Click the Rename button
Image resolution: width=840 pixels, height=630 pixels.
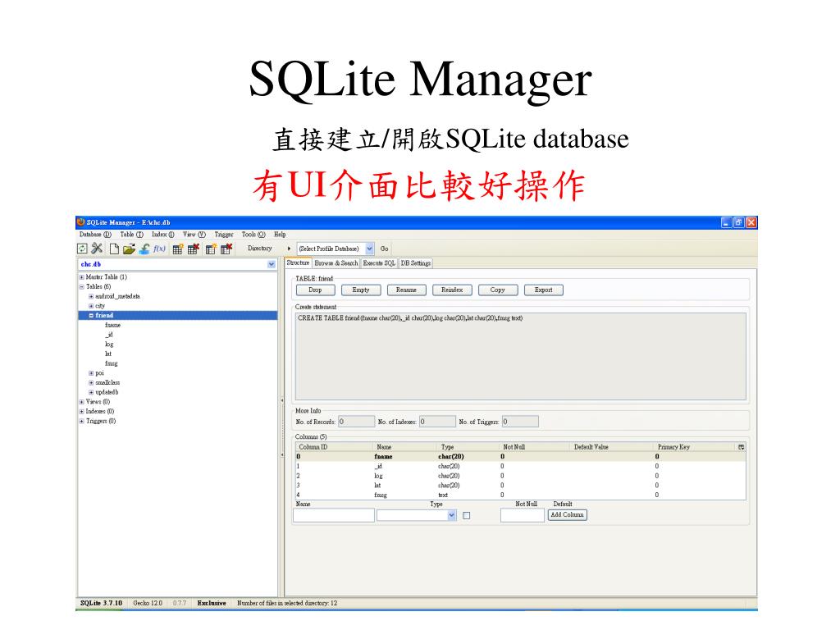coord(407,290)
